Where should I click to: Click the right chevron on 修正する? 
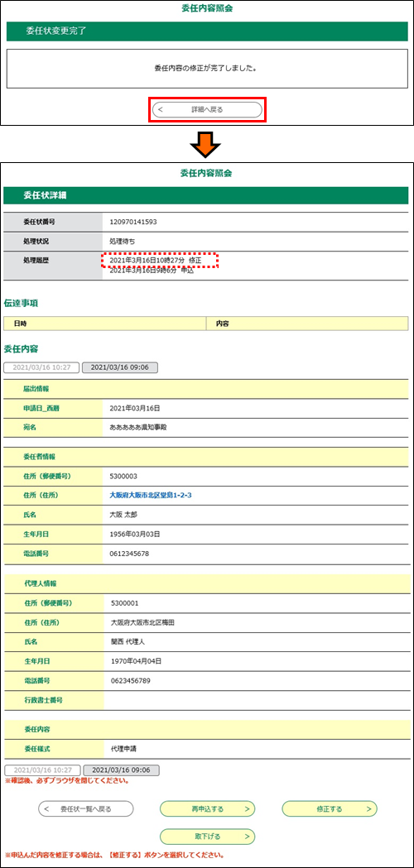[368, 808]
